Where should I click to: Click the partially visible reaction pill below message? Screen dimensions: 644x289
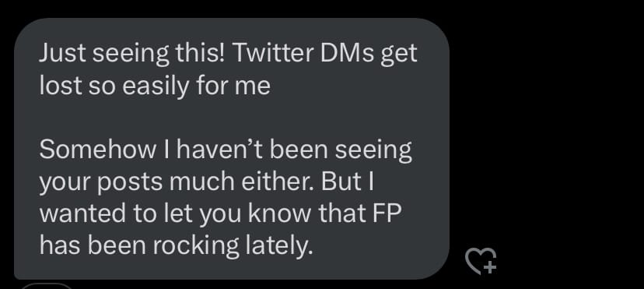click(x=46, y=286)
